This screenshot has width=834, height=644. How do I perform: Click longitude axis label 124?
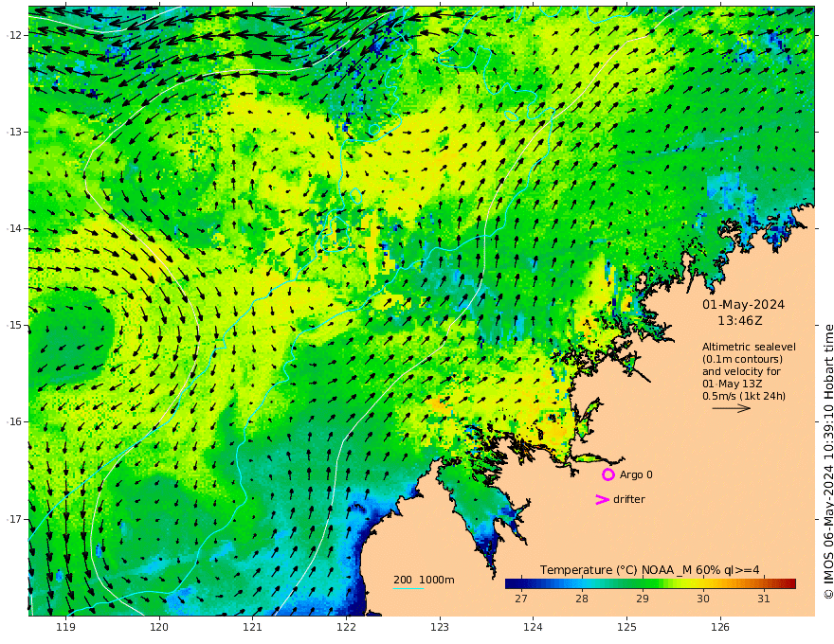(534, 627)
